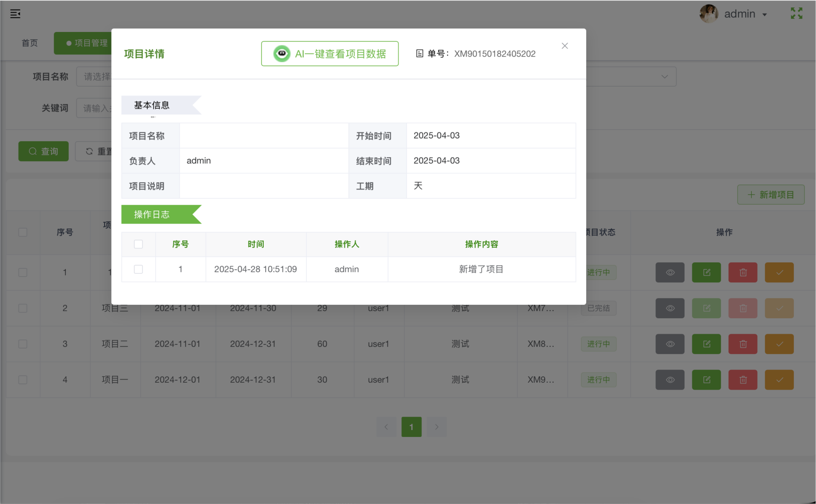The image size is (816, 504).
Task: Check the header checkbox in 操作日志 table
Action: [138, 244]
